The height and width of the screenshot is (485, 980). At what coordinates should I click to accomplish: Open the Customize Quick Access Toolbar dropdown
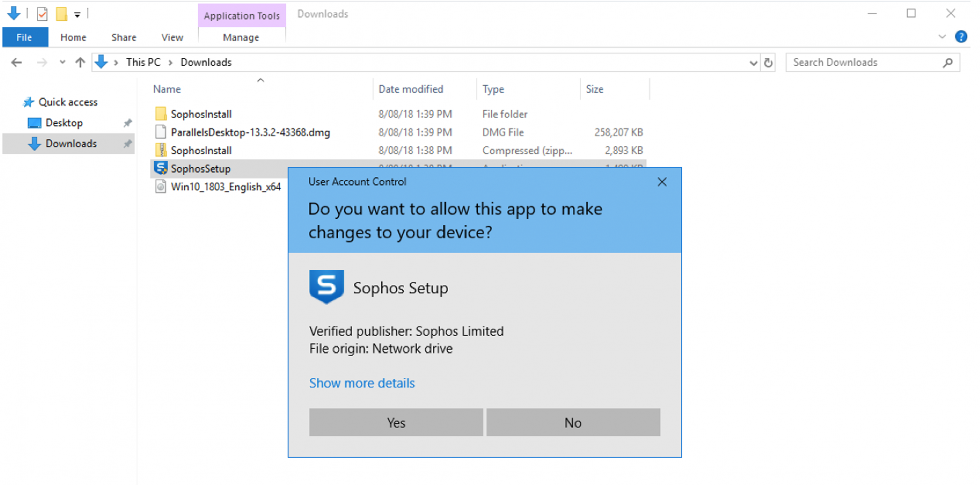77,15
